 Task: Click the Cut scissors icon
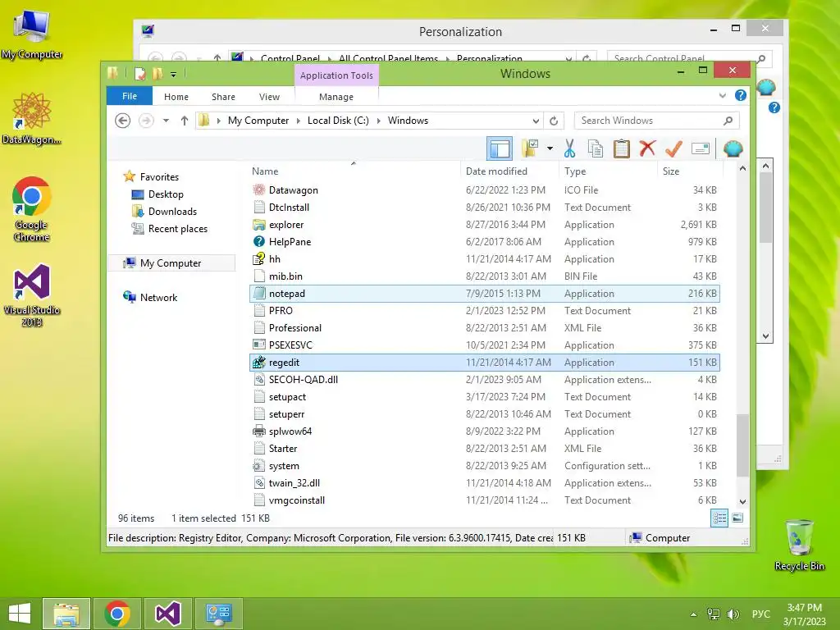coord(569,148)
